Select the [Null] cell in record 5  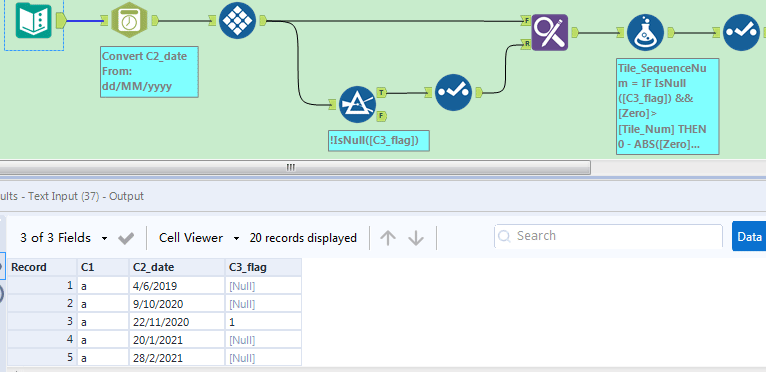point(263,358)
